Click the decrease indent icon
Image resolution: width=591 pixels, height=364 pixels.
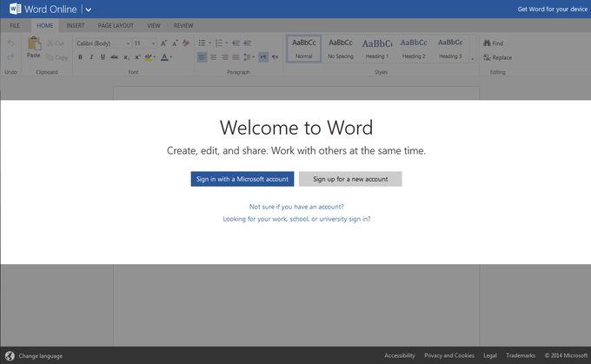[x=236, y=43]
